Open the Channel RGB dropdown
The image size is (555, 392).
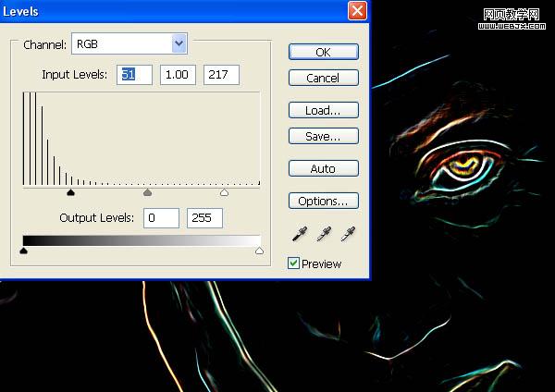(179, 43)
